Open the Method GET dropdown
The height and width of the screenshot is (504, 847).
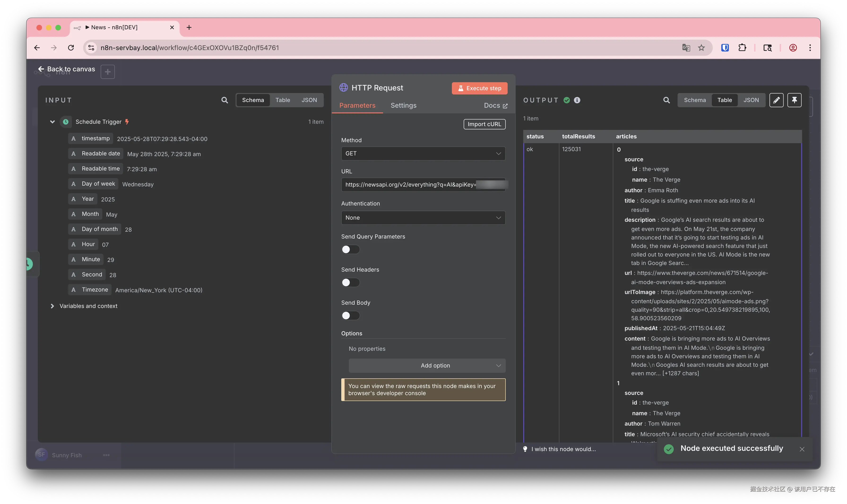click(423, 154)
